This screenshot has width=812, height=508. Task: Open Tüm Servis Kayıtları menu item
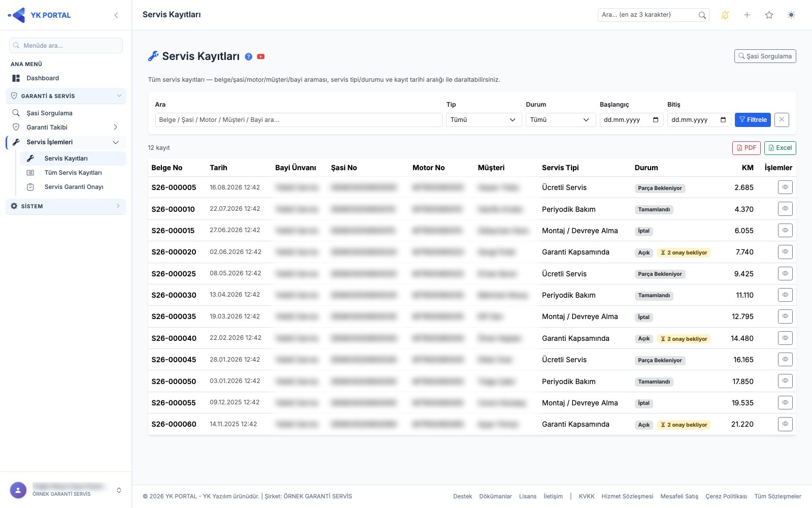(x=73, y=173)
